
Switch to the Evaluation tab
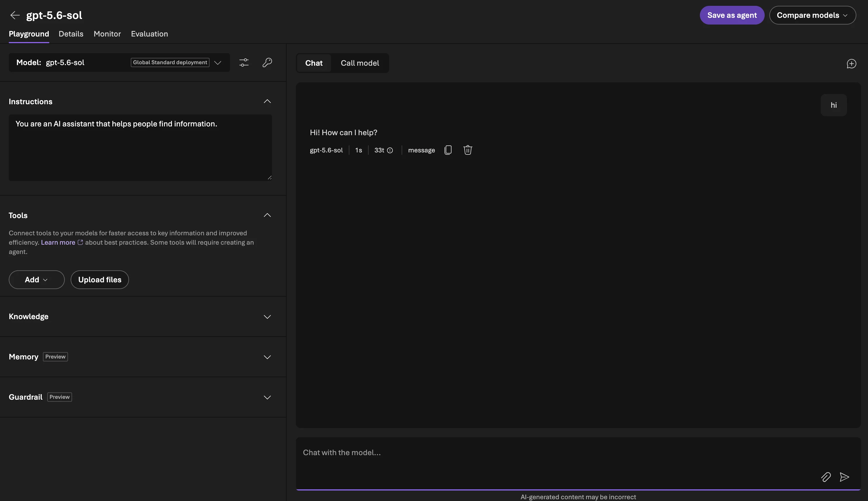[x=150, y=34]
